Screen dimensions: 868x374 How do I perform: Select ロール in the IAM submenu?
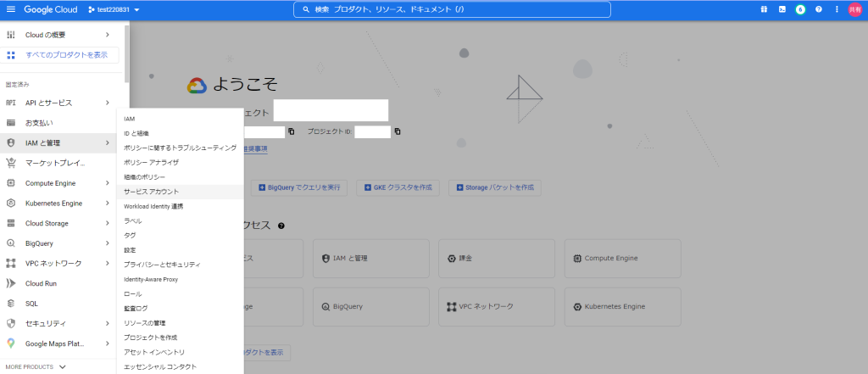(133, 293)
